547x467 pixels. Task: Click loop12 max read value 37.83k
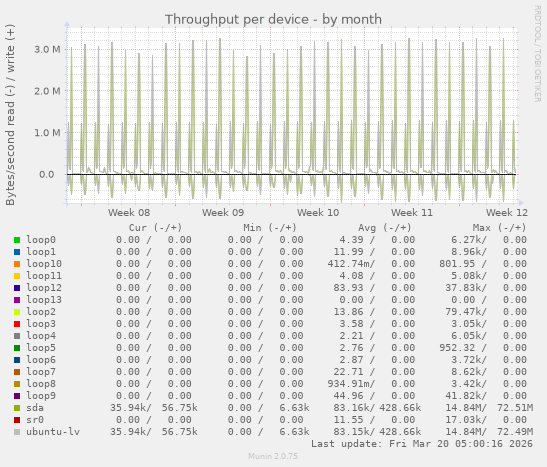tap(464, 288)
